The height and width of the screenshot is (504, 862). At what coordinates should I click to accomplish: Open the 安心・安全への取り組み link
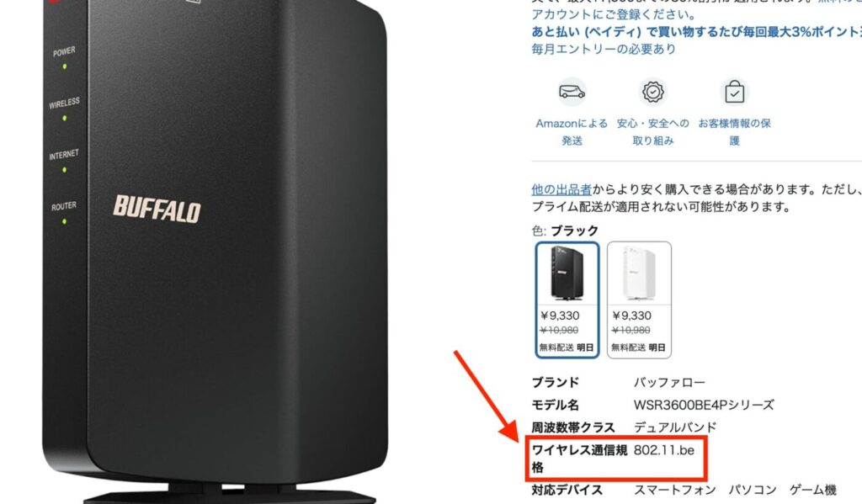click(652, 132)
